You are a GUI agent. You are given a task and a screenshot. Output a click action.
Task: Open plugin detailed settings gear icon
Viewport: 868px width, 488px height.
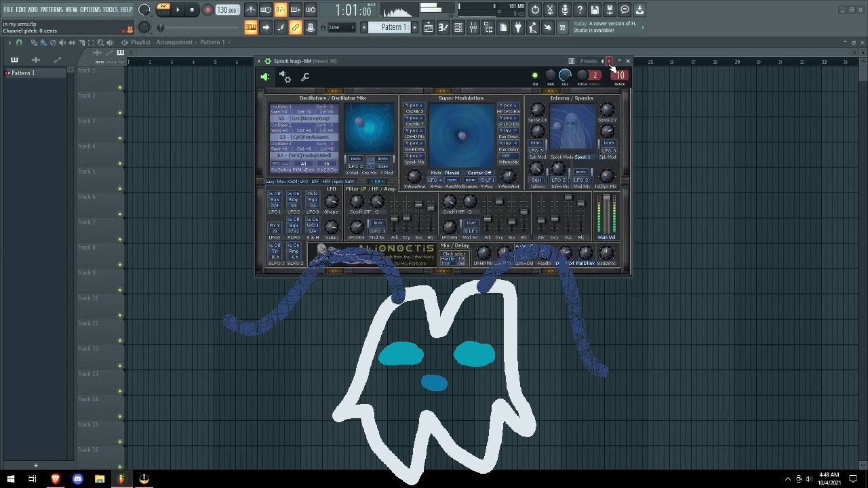285,77
